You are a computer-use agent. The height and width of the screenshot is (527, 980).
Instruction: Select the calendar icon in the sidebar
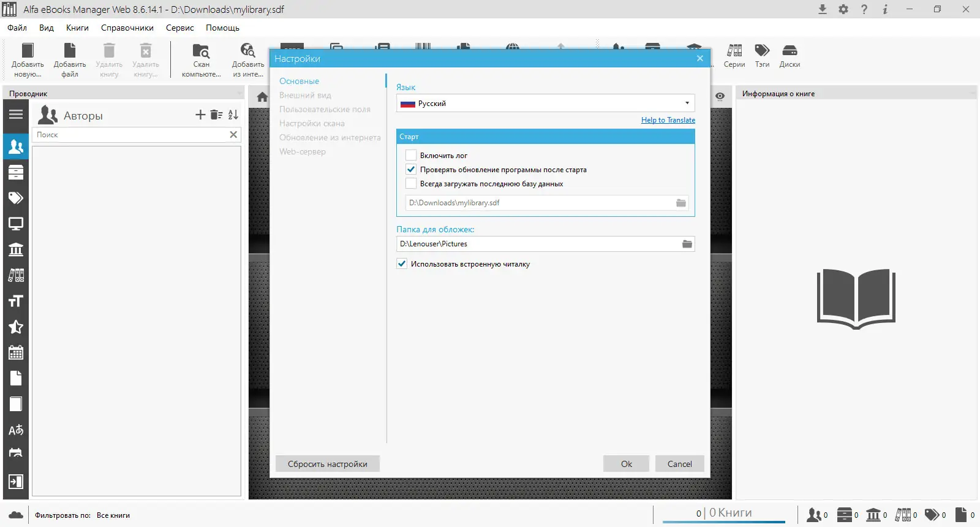click(16, 352)
